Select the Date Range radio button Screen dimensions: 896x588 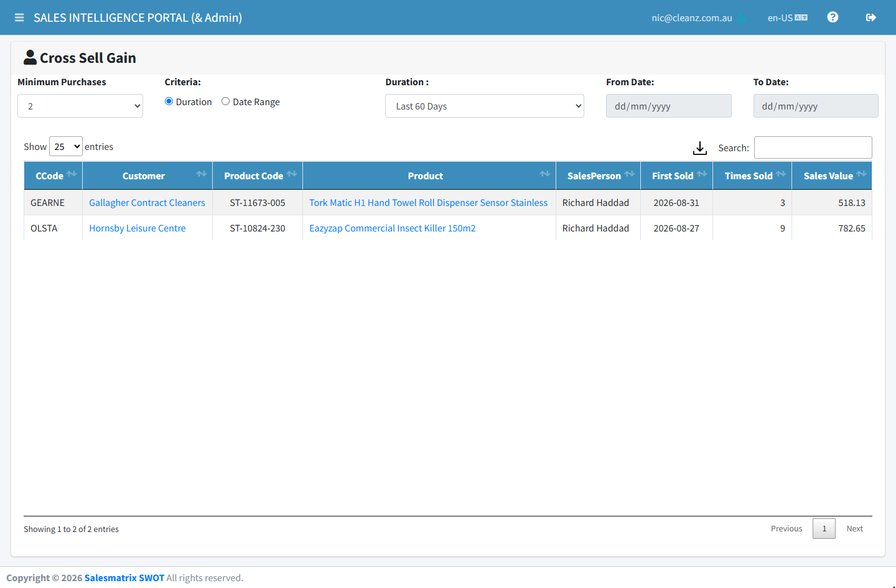pyautogui.click(x=225, y=101)
